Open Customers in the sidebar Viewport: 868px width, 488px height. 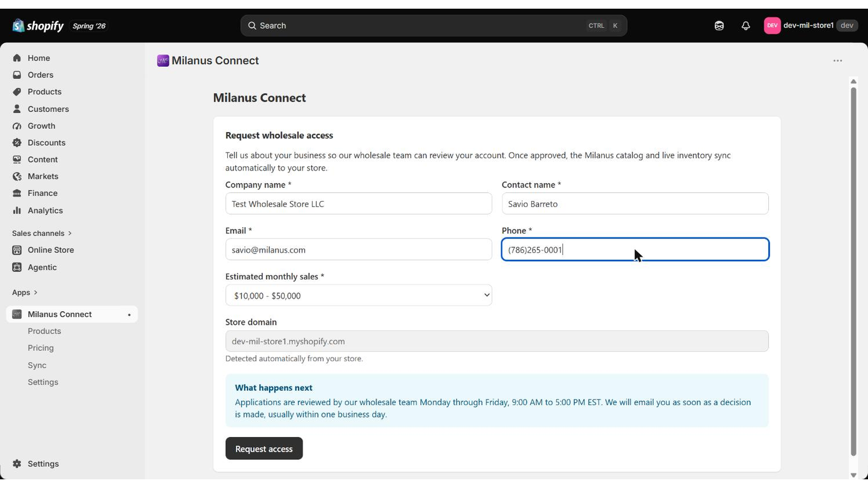point(48,109)
